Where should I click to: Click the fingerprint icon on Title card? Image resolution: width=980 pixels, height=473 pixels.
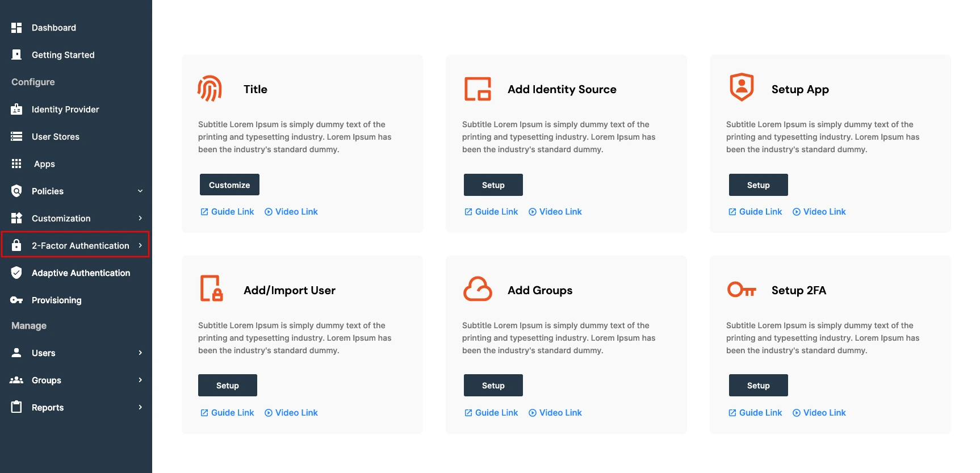tap(210, 89)
